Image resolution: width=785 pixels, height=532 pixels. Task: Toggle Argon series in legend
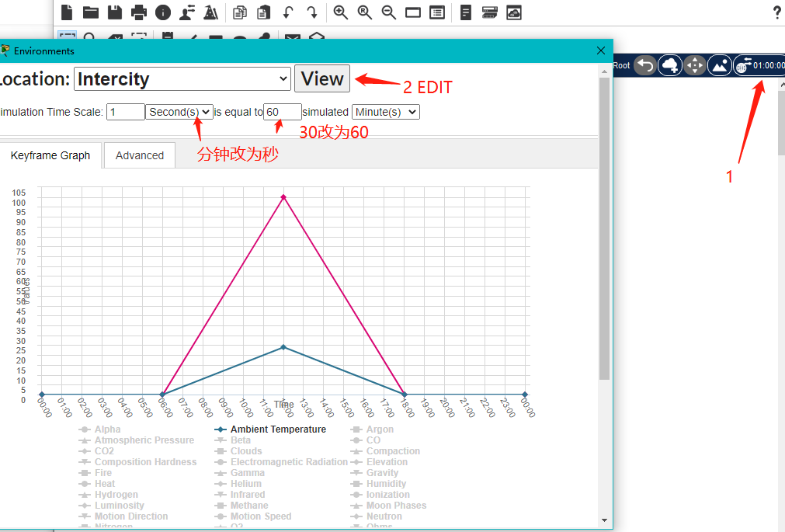372,429
